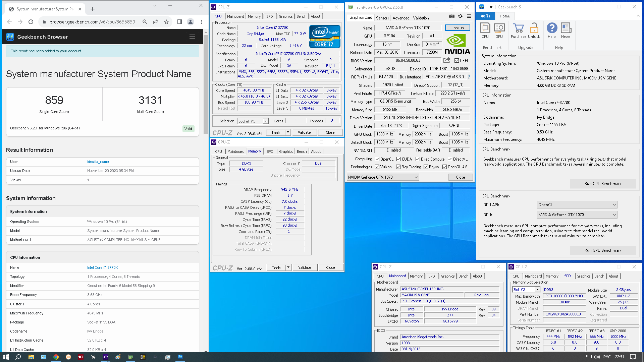Open browser three-dot menu
This screenshot has width=644, height=362.
tap(201, 22)
